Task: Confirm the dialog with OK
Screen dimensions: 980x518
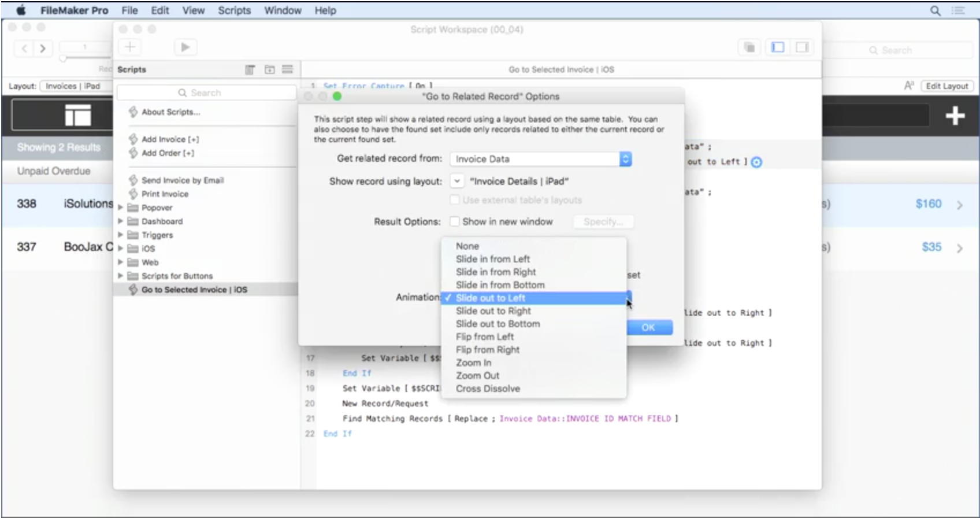Action: pos(649,328)
